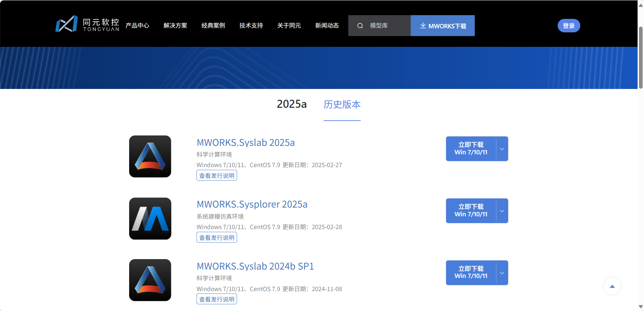The height and width of the screenshot is (311, 644).
Task: Click the 登录 button
Action: 569,26
